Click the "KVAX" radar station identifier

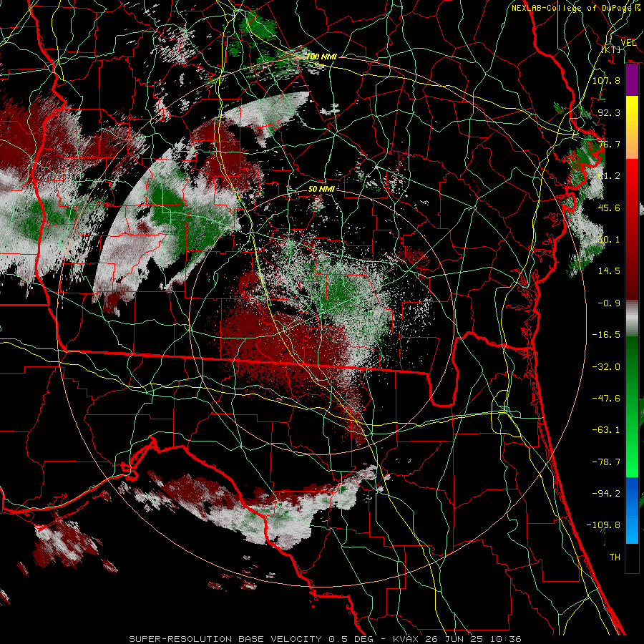(x=405, y=639)
